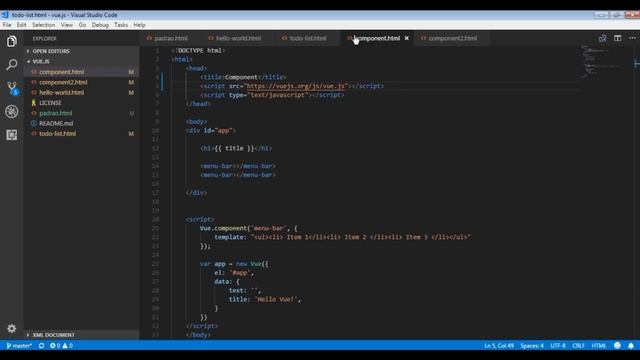The image size is (640, 360).
Task: Click Ln 5, Col 49 in status bar
Action: pyautogui.click(x=499, y=345)
